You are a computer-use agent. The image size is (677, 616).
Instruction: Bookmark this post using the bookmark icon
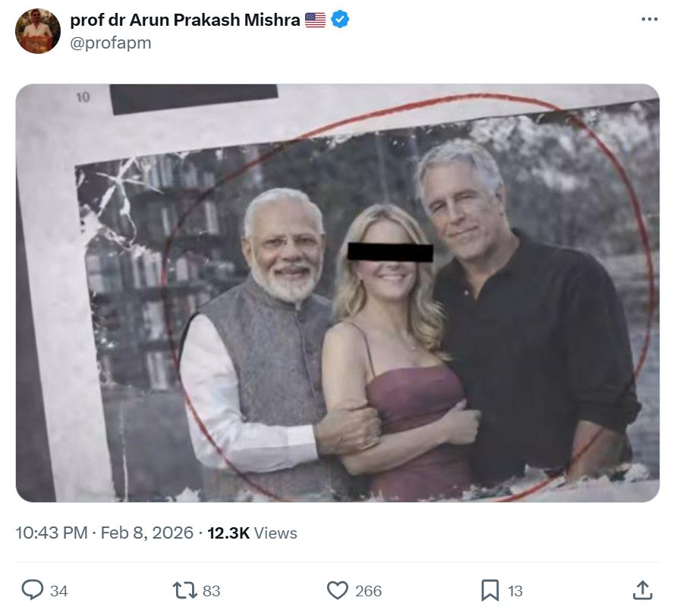(490, 589)
